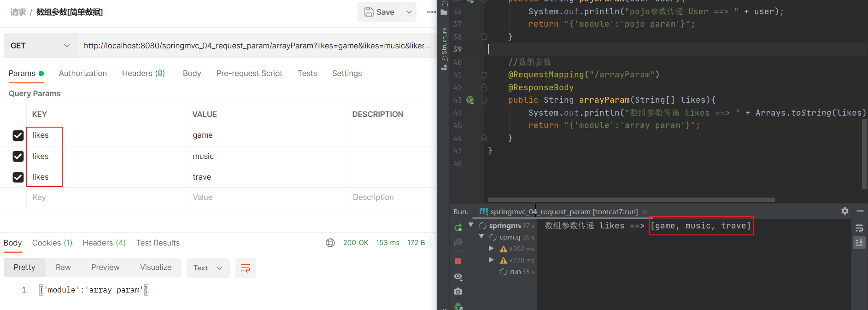The image size is (868, 310).
Task: Click the Save button
Action: [379, 12]
